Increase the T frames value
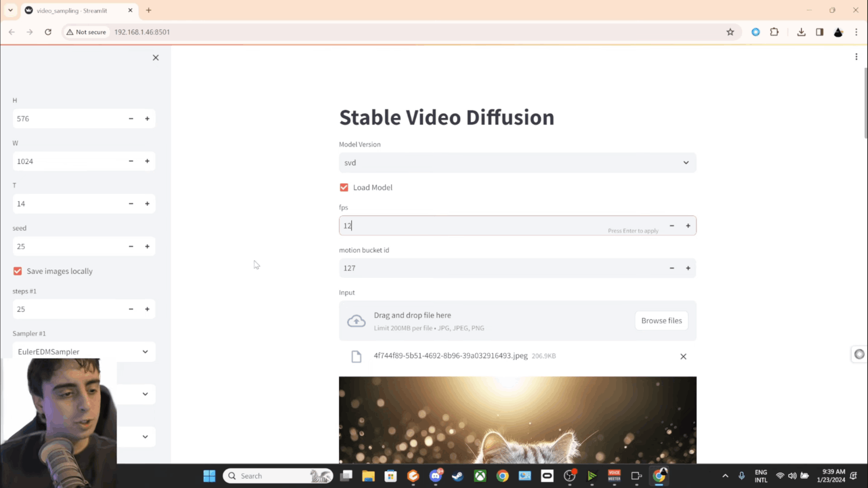Image resolution: width=868 pixels, height=488 pixels. click(148, 204)
